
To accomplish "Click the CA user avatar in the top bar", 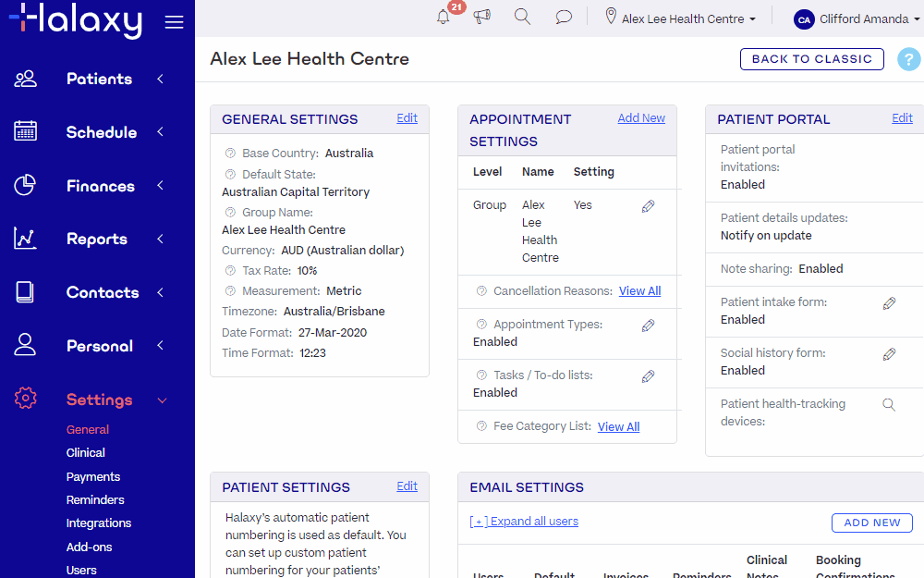I will 803,18.
